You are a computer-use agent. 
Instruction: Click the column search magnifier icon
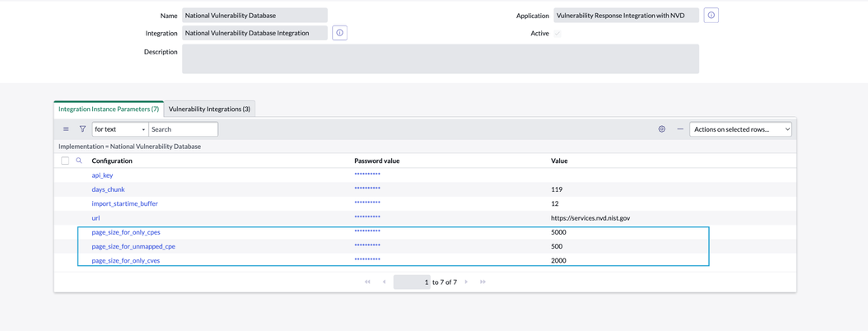click(x=78, y=161)
